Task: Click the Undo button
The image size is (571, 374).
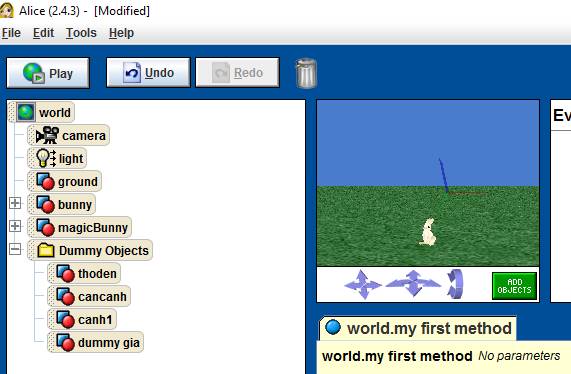Action: (x=148, y=72)
